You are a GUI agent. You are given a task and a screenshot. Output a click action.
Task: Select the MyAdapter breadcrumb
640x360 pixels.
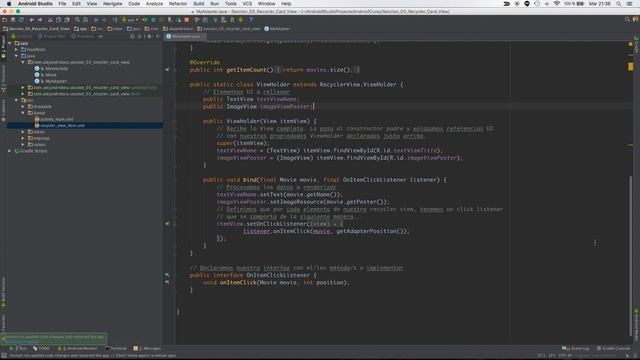(277, 29)
